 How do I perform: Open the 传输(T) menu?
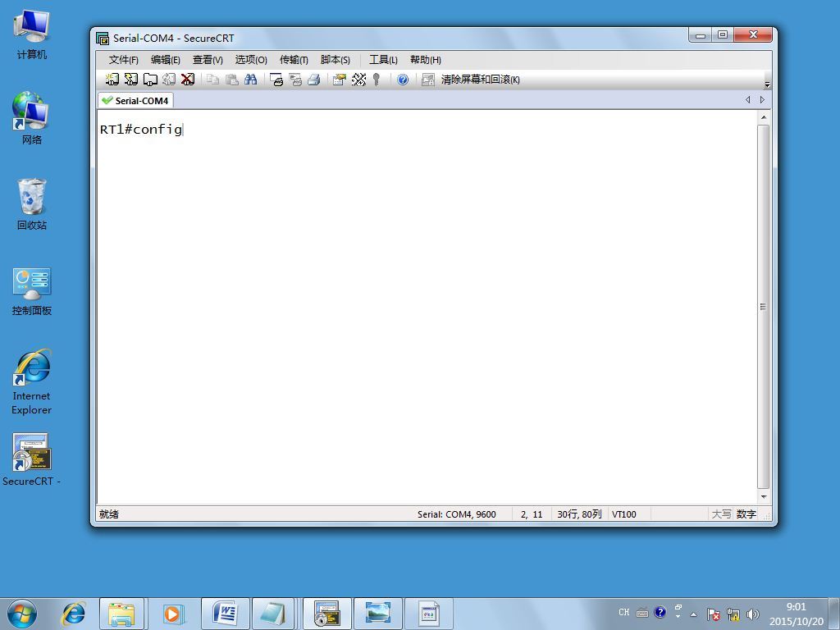tap(294, 59)
